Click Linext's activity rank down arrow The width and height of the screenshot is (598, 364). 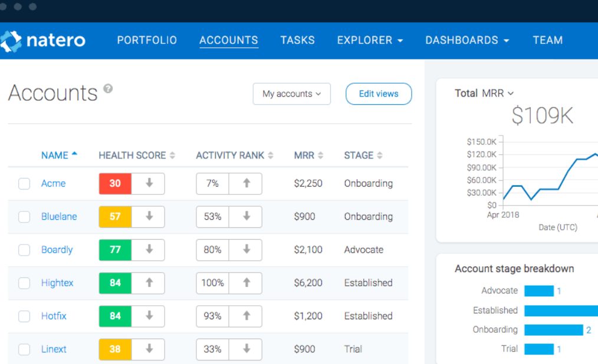247,349
